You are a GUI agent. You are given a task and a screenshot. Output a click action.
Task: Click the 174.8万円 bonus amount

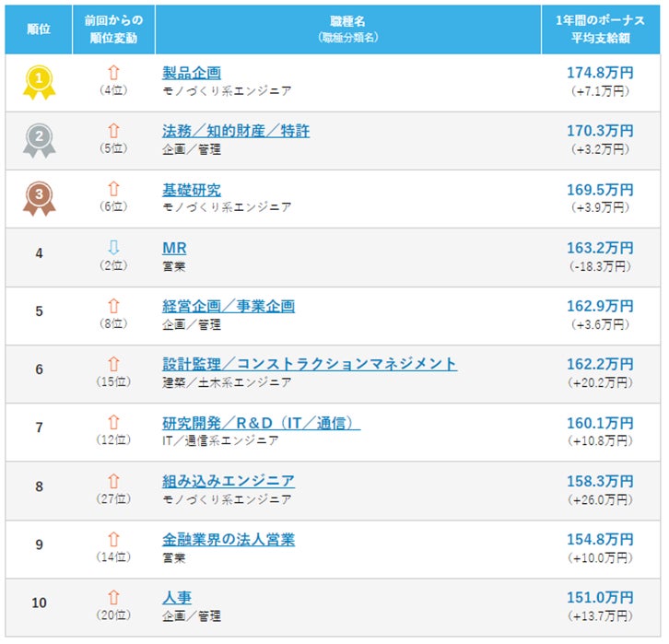coord(600,73)
